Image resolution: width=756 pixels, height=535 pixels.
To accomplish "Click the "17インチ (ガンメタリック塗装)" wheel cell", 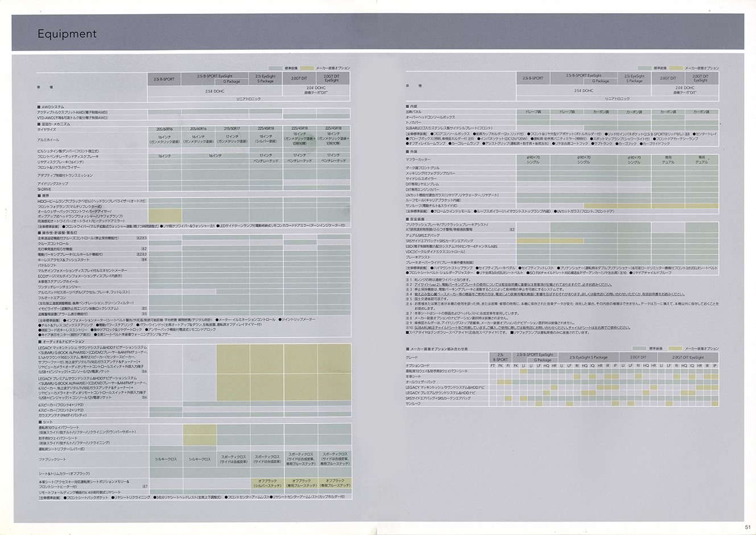I will [232, 139].
